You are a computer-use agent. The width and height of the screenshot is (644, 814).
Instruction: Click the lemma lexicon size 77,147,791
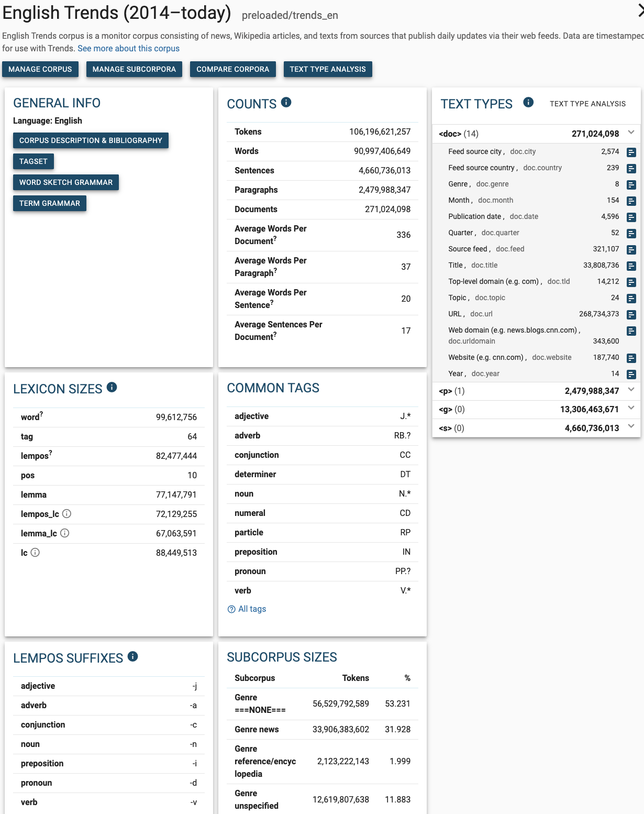click(x=176, y=494)
